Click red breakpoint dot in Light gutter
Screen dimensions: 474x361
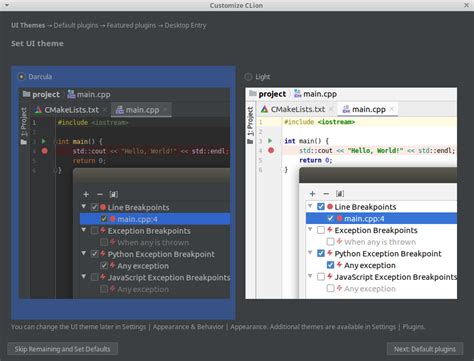coord(271,150)
